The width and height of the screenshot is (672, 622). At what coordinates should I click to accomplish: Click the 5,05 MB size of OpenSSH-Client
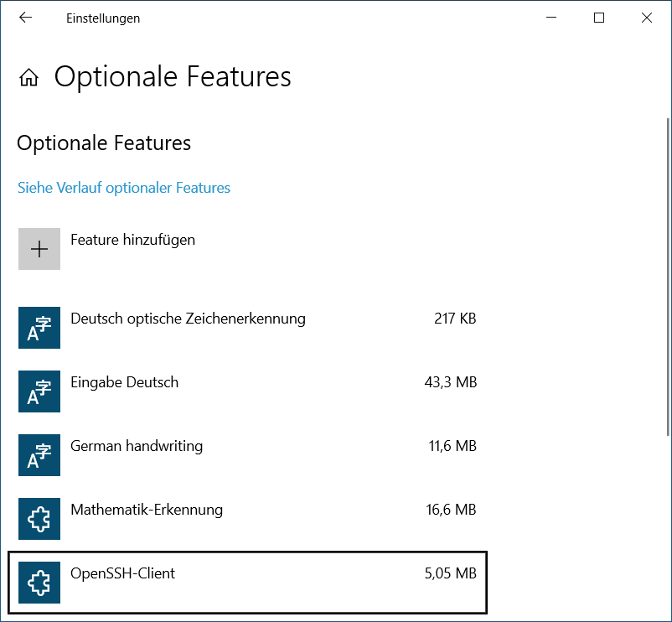[x=451, y=573]
